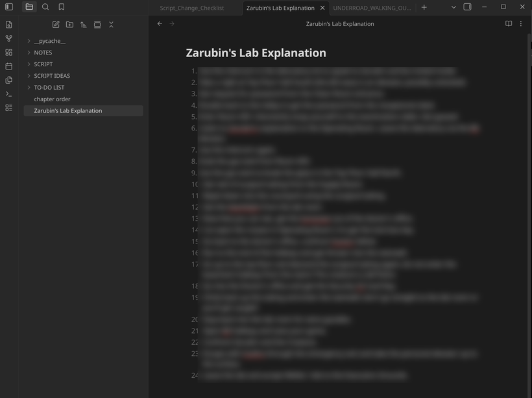
Task: Navigate back with the left arrow
Action: point(160,24)
